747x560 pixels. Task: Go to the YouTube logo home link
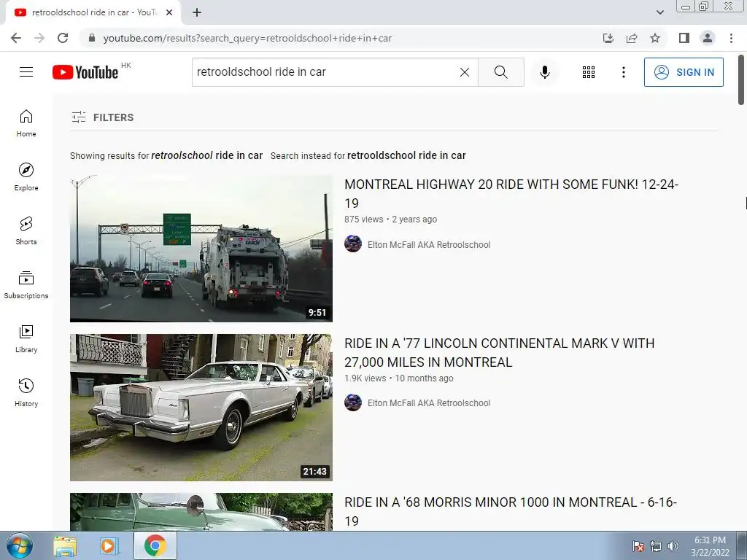85,72
